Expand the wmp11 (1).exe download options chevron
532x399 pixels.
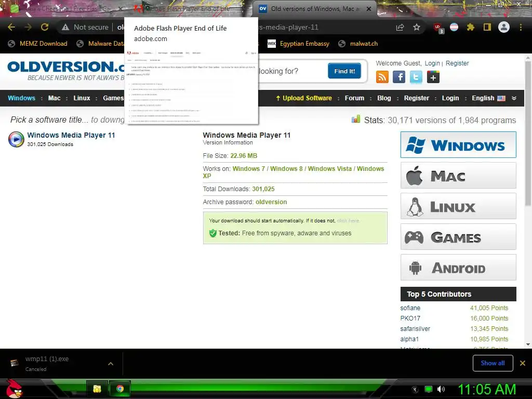110,364
